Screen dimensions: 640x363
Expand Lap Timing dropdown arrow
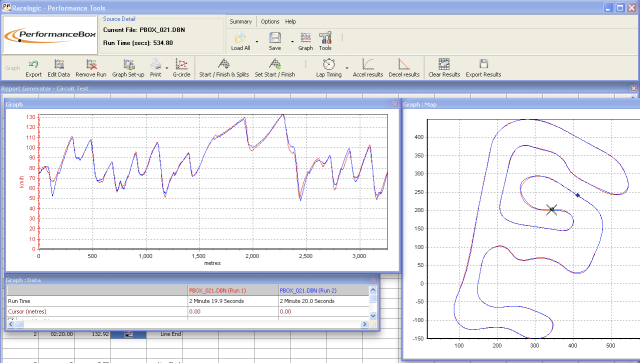click(347, 68)
